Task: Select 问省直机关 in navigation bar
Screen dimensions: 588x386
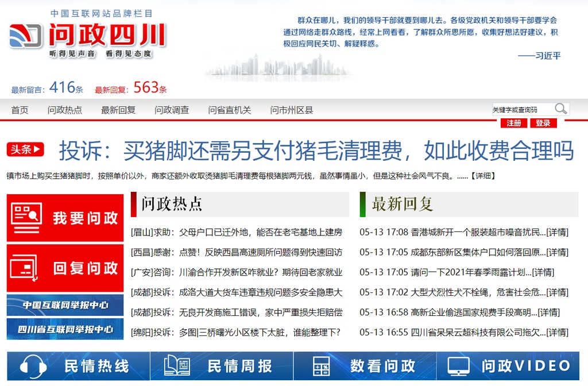Action: tap(230, 110)
